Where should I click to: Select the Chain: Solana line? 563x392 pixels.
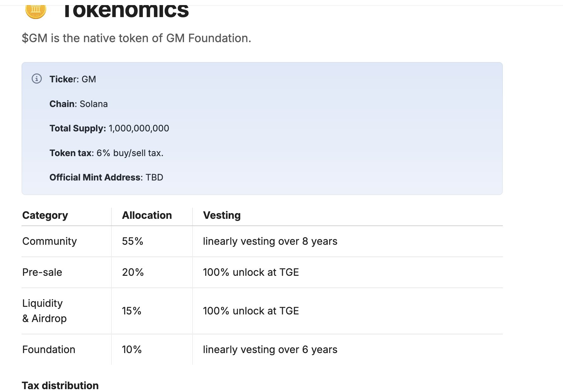[79, 104]
